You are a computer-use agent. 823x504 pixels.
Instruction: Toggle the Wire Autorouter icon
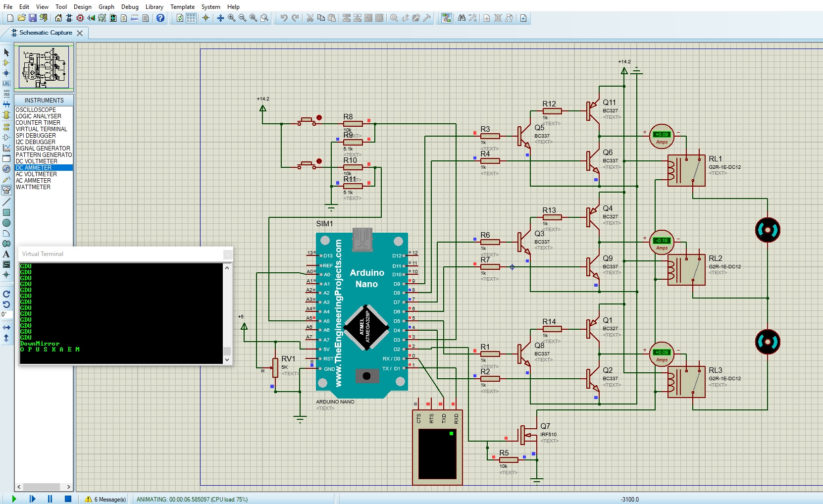click(x=447, y=18)
